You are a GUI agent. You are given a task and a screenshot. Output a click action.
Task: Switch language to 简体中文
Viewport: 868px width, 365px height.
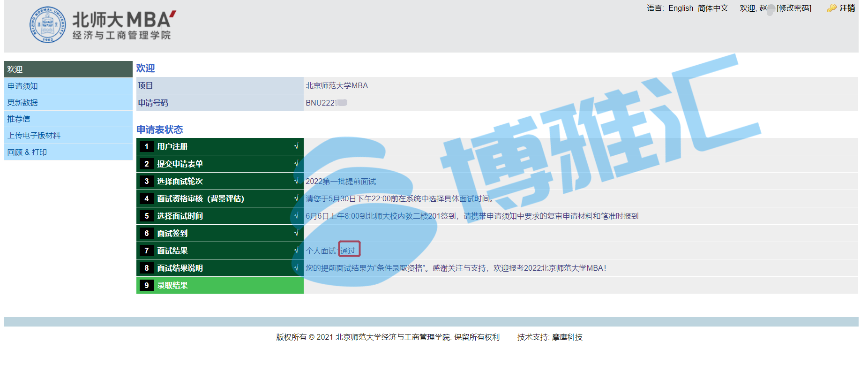click(x=713, y=8)
